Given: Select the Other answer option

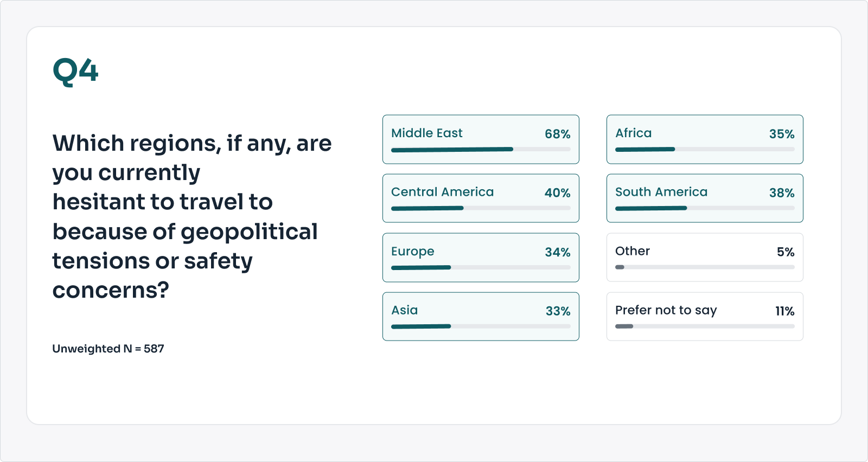Looking at the screenshot, I should [x=704, y=258].
